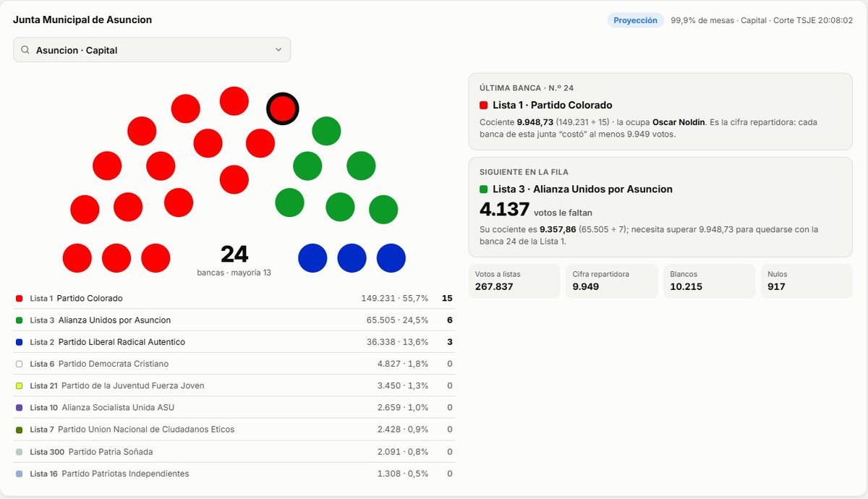
Task: Click the purple swatch beside Lista 10
Action: click(20, 408)
